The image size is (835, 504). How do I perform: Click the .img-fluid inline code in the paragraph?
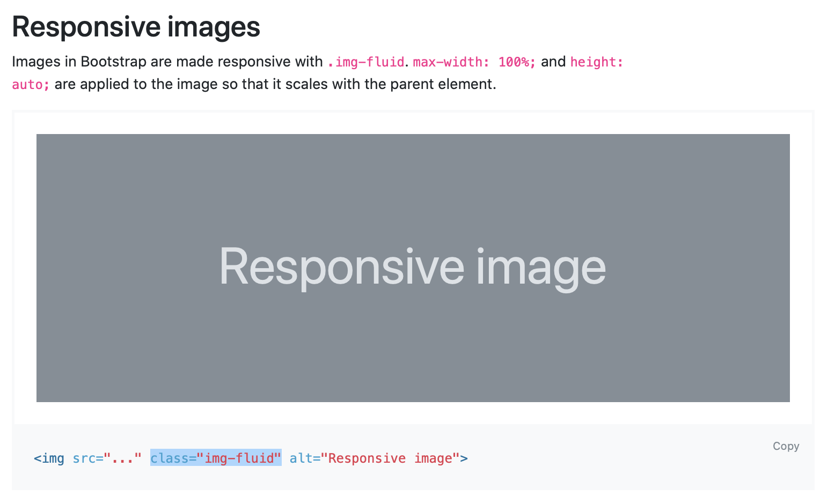click(x=365, y=62)
